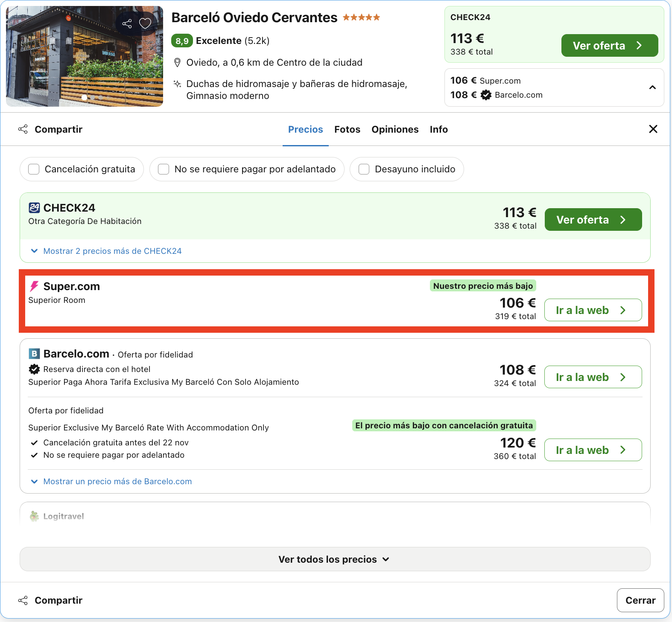Open the Opiniones tab
Screen dimensions: 672x622
tap(395, 129)
